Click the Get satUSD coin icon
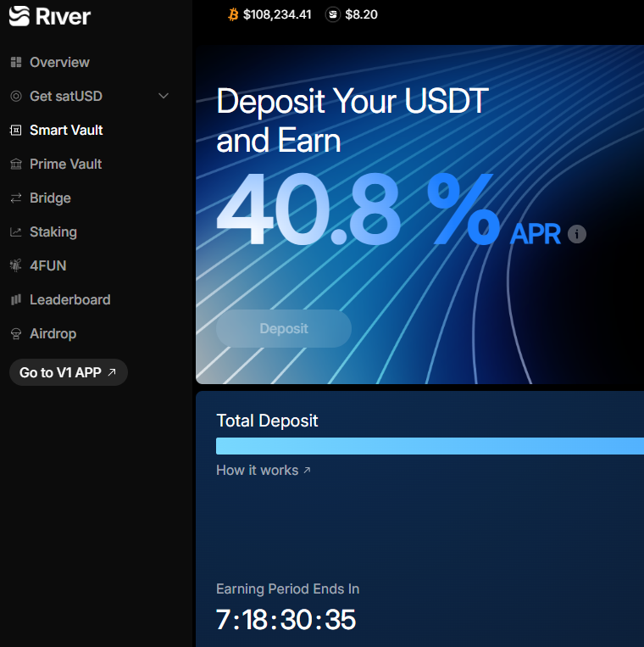Screen dimensions: 644x647 coord(16,96)
